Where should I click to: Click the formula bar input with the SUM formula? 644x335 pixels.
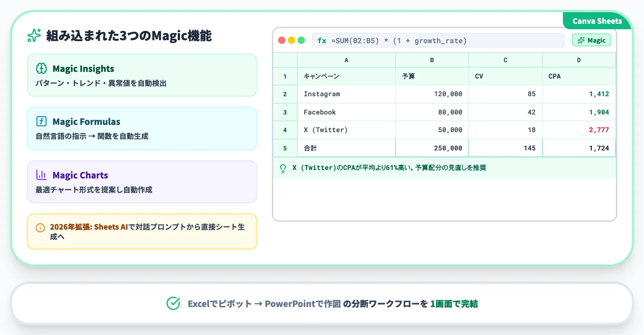tap(438, 40)
